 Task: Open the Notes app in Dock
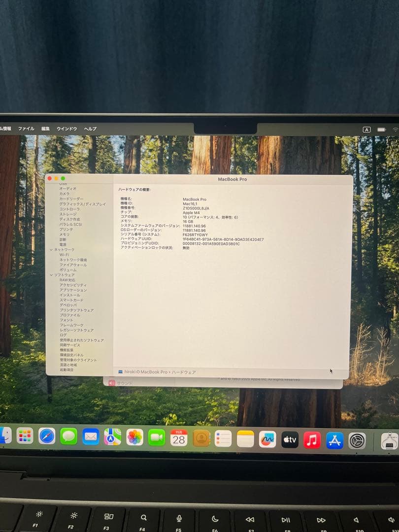pos(245,439)
